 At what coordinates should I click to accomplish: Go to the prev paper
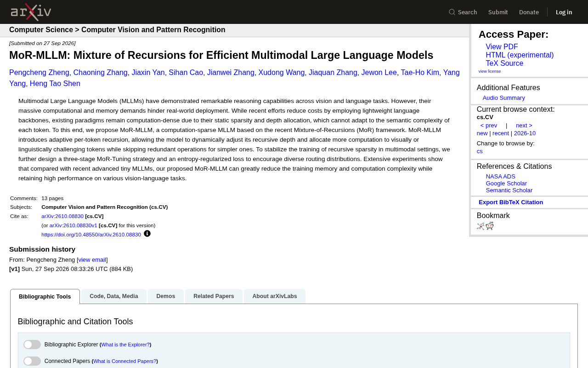click(x=489, y=126)
